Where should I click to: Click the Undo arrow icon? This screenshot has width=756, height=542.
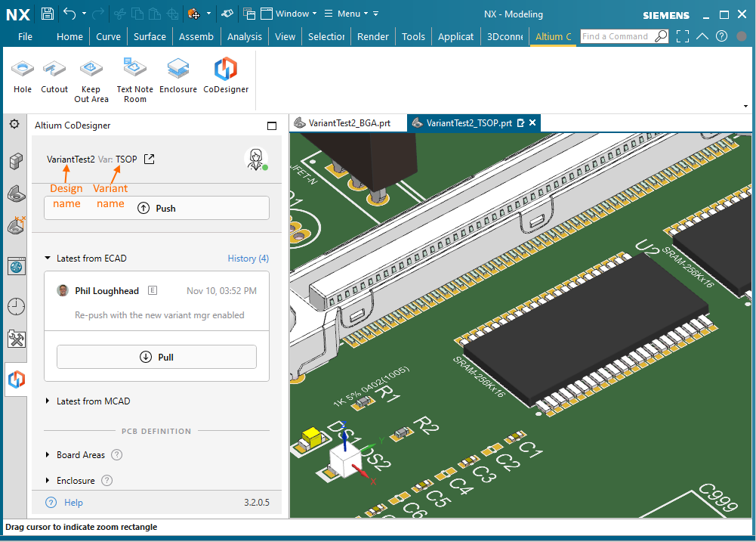coord(69,14)
